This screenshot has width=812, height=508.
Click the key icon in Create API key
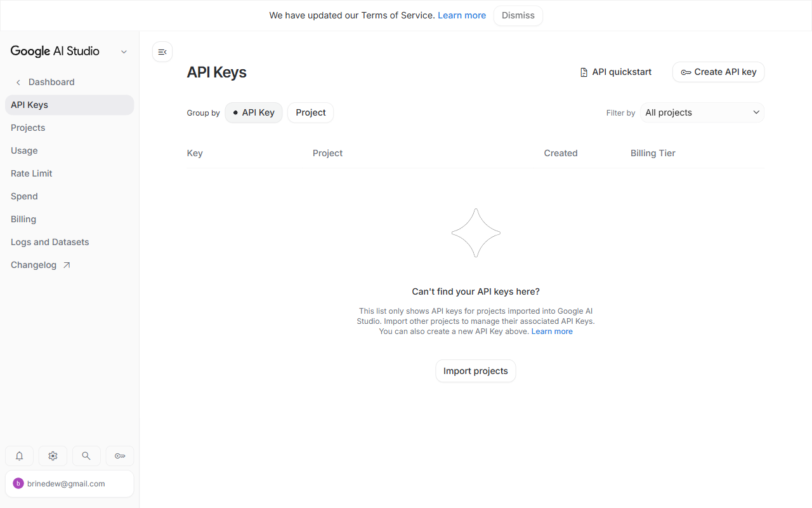click(686, 72)
